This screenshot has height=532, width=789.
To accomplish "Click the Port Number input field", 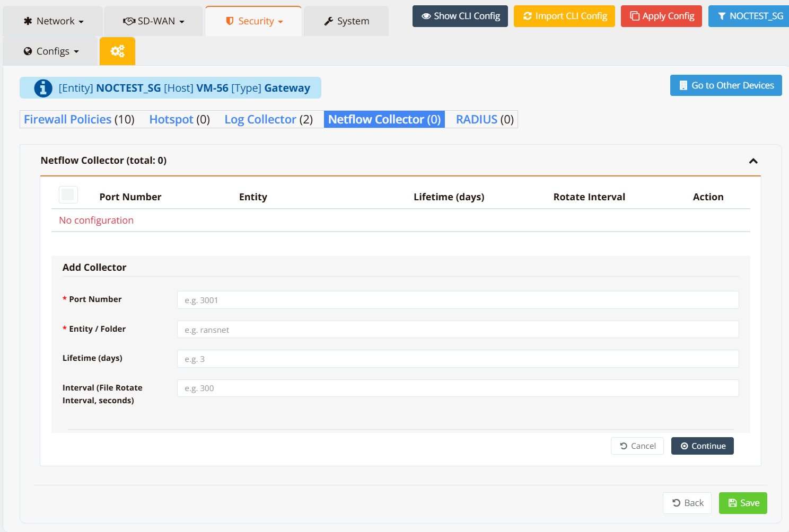I will 457,300.
